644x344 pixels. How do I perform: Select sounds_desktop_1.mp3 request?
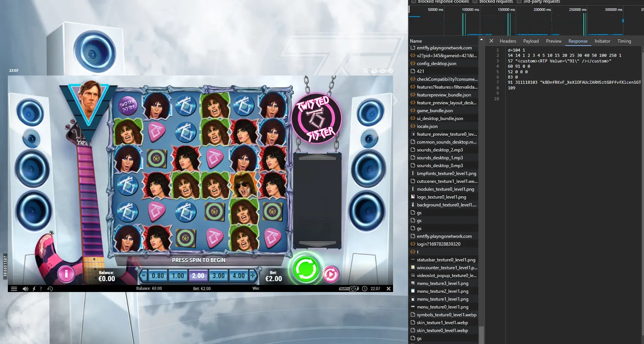pyautogui.click(x=444, y=158)
